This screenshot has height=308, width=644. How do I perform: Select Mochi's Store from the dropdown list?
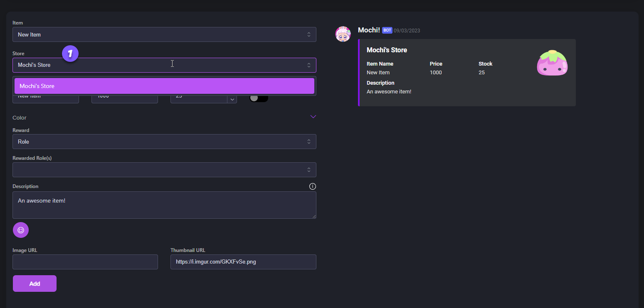tap(164, 86)
